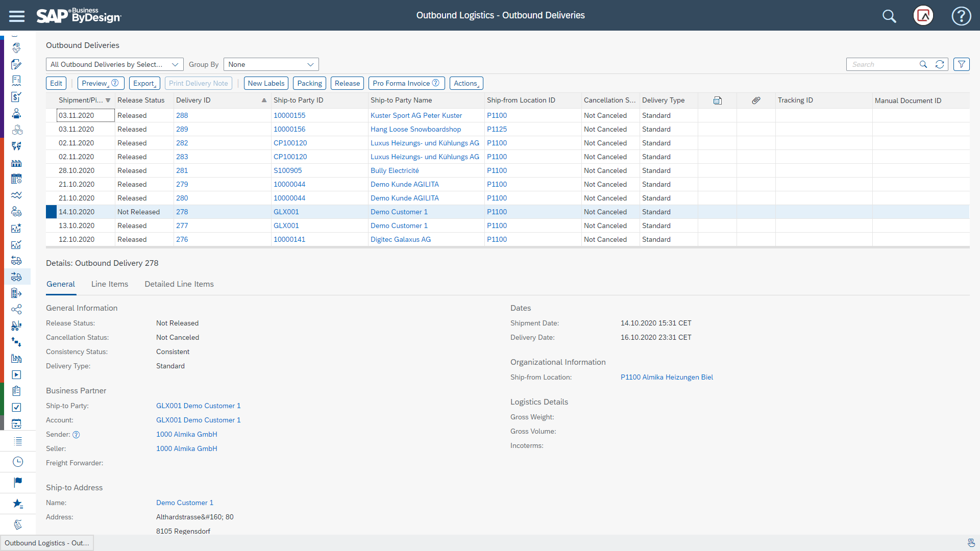Open delivery ID 288 link
This screenshot has height=551, width=980.
(182, 116)
